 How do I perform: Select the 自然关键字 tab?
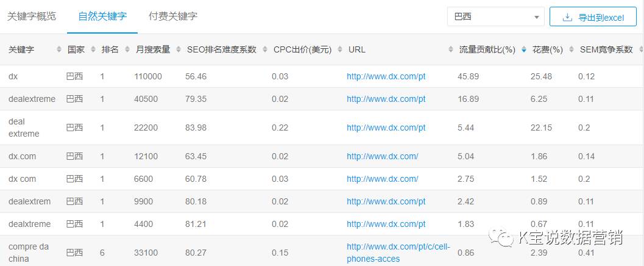click(x=102, y=16)
